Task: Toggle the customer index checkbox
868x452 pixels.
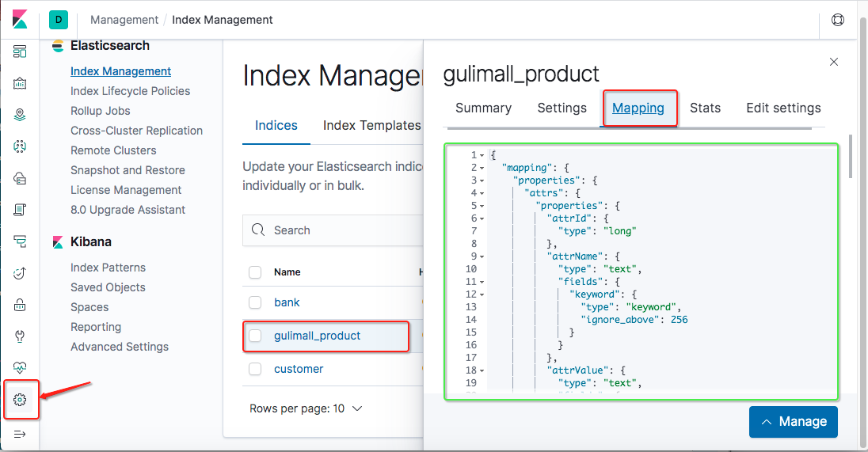Action: pos(255,369)
